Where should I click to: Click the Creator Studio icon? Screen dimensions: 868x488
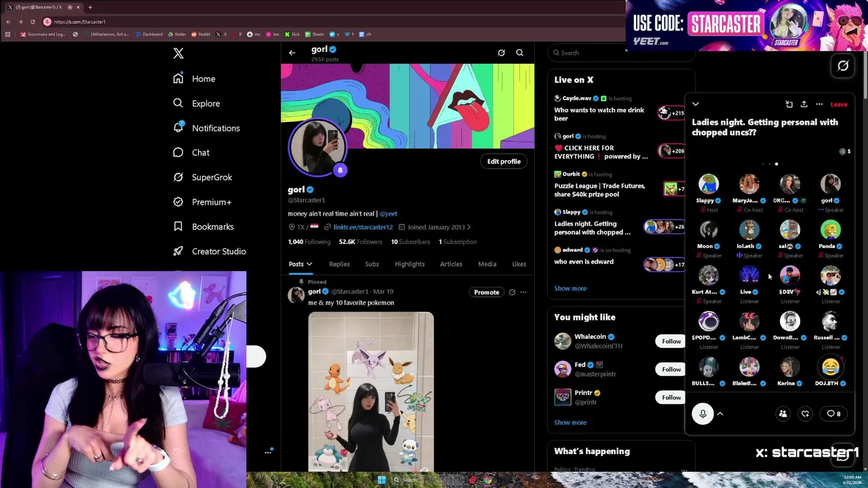click(178, 251)
